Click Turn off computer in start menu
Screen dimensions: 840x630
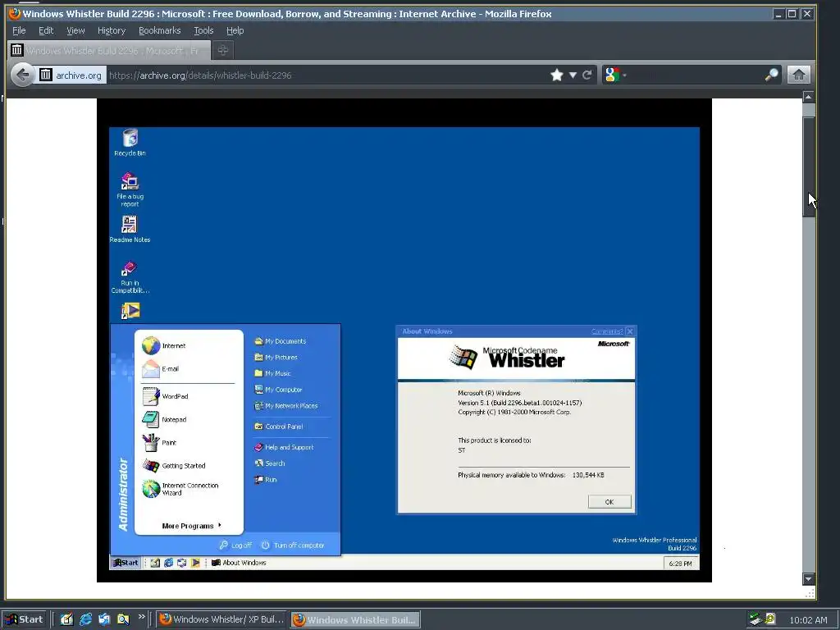293,545
